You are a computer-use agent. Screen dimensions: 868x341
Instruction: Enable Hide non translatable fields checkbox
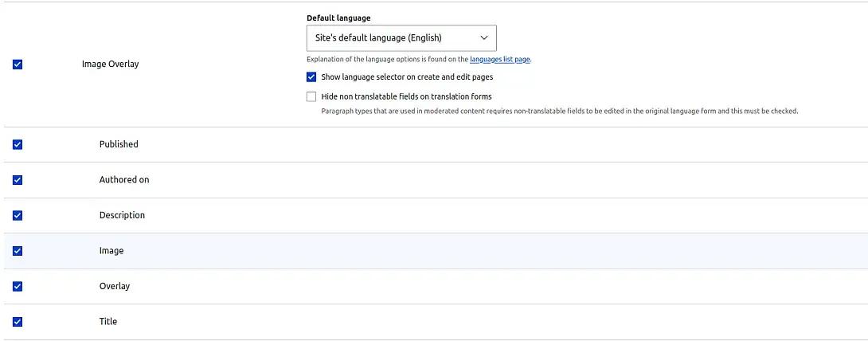(311, 96)
